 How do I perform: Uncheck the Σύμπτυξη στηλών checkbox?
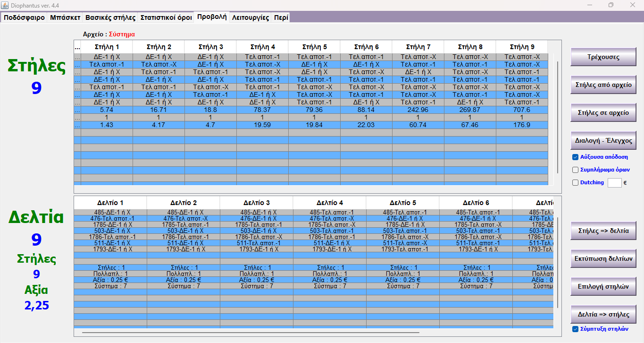click(575, 329)
